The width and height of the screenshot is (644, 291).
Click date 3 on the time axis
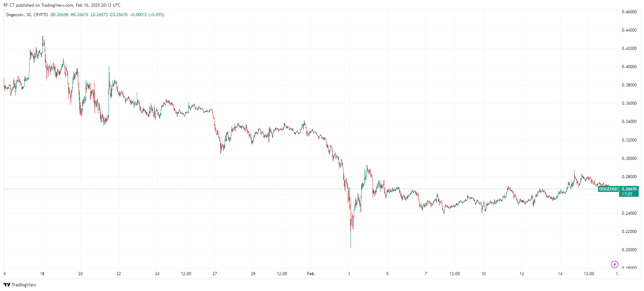coord(349,274)
